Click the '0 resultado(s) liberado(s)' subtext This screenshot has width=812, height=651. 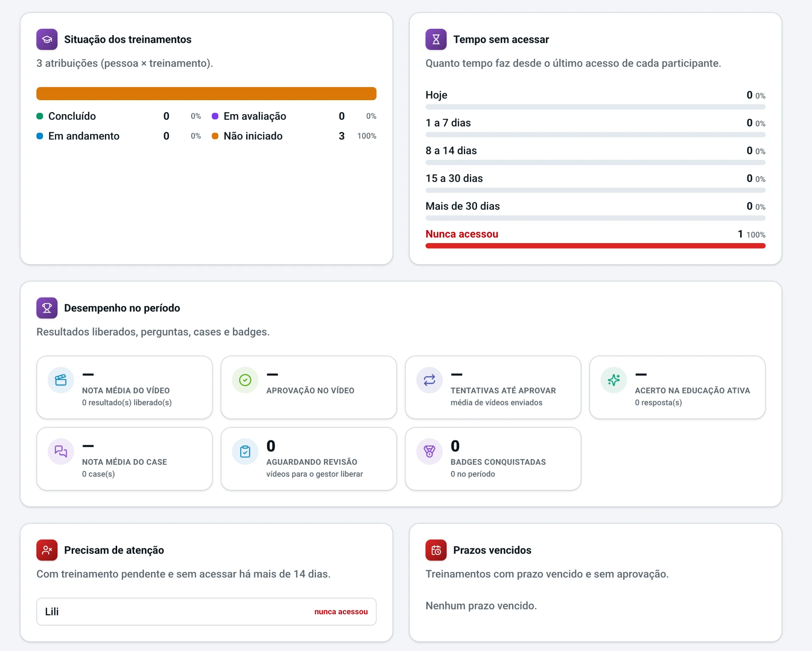pyautogui.click(x=127, y=403)
